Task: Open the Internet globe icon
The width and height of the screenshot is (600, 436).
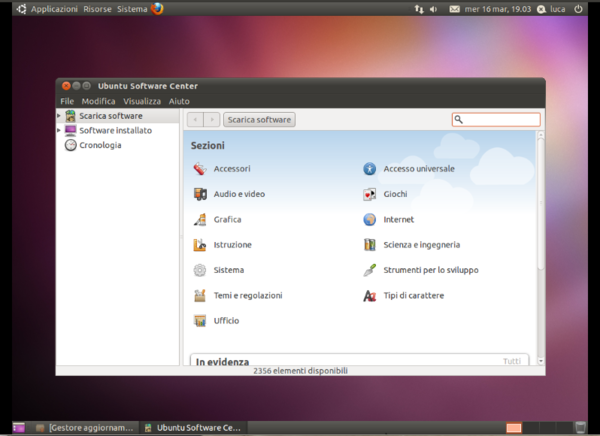Action: click(x=370, y=219)
